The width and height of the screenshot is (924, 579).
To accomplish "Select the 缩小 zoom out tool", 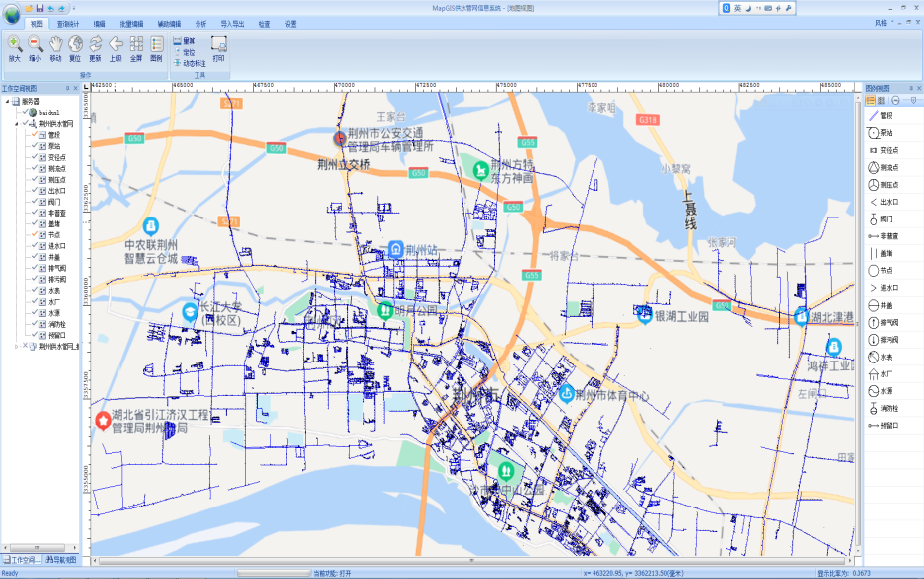I will tap(35, 46).
